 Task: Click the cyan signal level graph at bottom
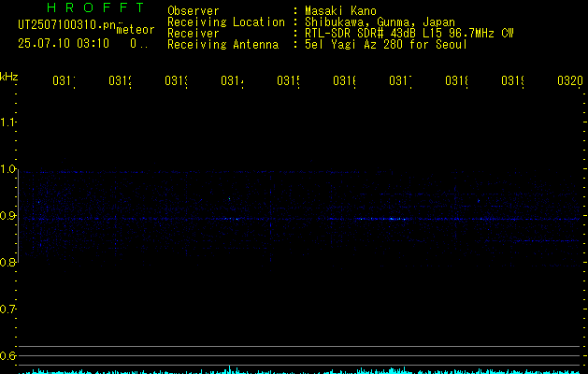300,370
